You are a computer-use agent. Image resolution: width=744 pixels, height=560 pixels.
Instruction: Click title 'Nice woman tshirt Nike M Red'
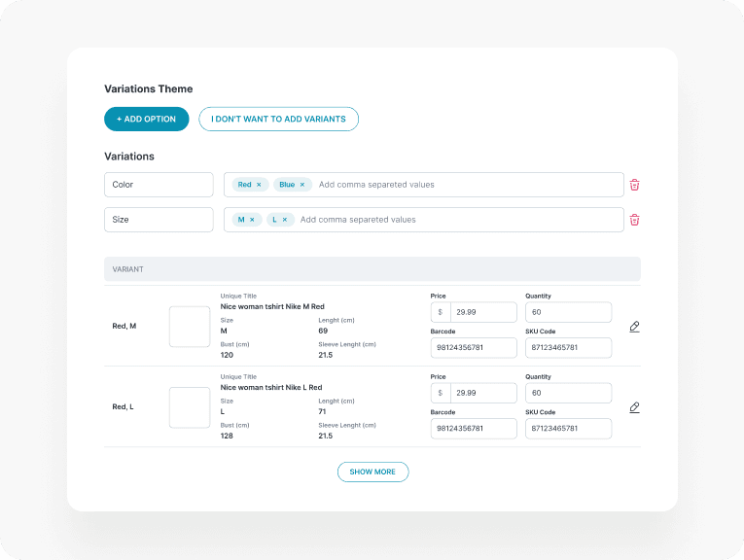click(x=272, y=307)
